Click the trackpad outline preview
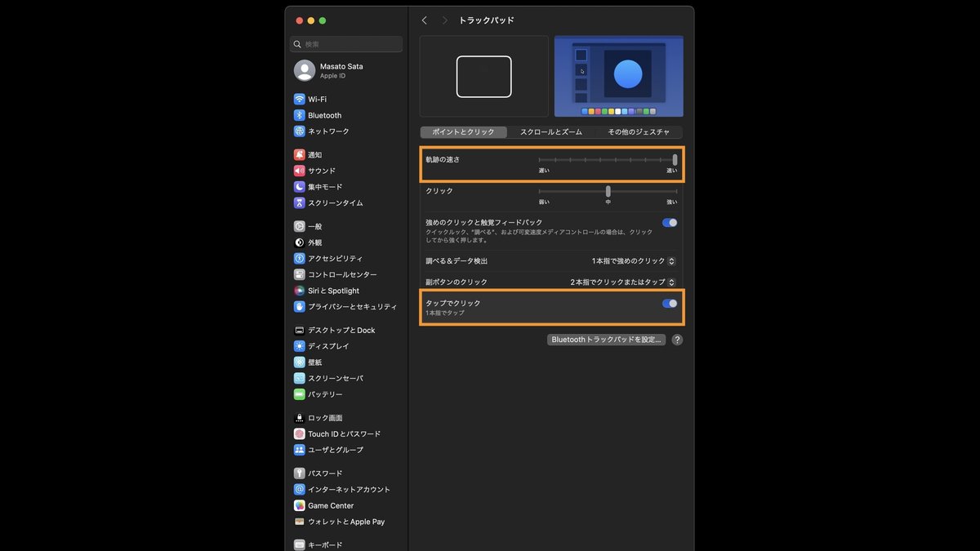Screen dimensions: 980x551 pos(484,76)
